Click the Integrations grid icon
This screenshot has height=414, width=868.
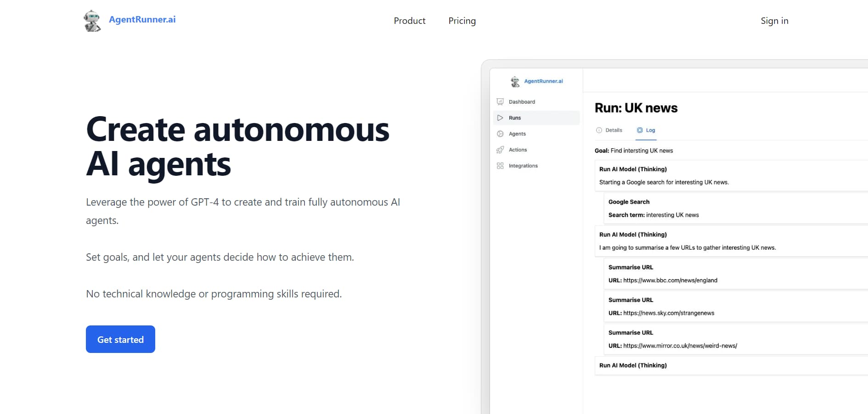click(x=500, y=166)
